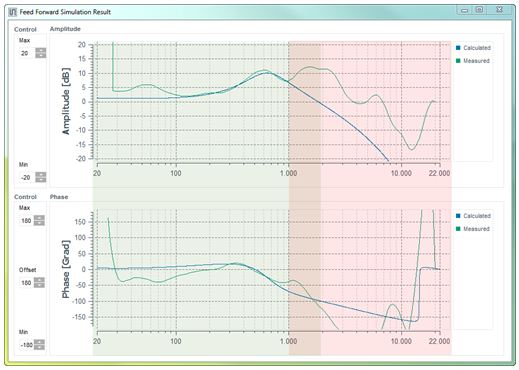Viewport: 519px width, 370px height.
Task: Decrease the Amplitude Max value with down arrow
Action: pos(41,55)
